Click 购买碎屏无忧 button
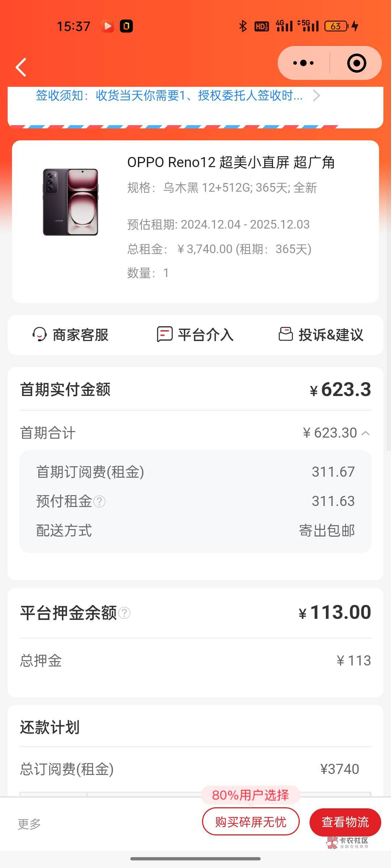The height and width of the screenshot is (868, 391). (x=251, y=822)
